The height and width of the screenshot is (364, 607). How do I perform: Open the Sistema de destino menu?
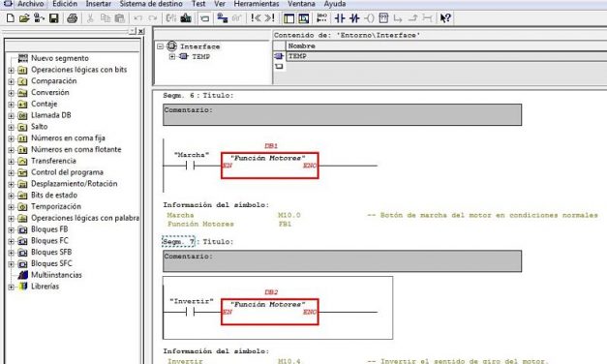(x=151, y=4)
